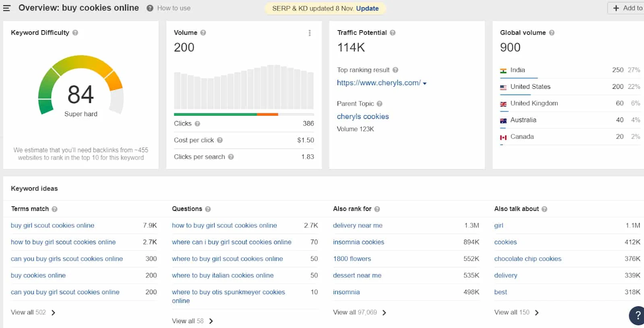The width and height of the screenshot is (644, 328).
Task: Click the India volume share bar
Action: tap(519, 78)
